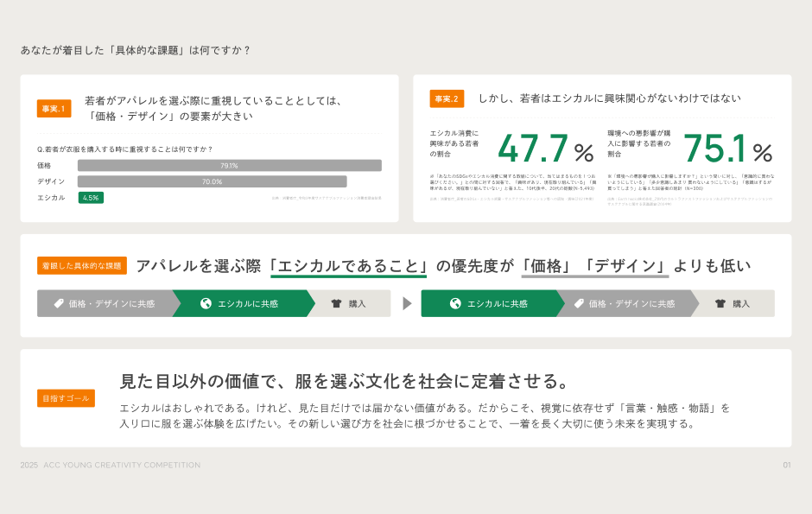Click the footnote paragraph under the 47.7% figure
Screen dimensions: 812x514
tap(512, 182)
